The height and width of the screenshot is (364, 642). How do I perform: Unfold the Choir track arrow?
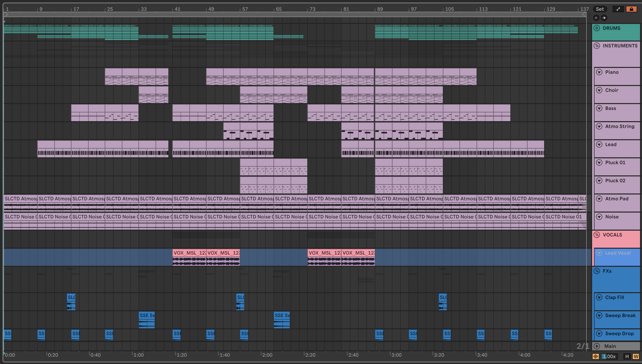pos(599,90)
